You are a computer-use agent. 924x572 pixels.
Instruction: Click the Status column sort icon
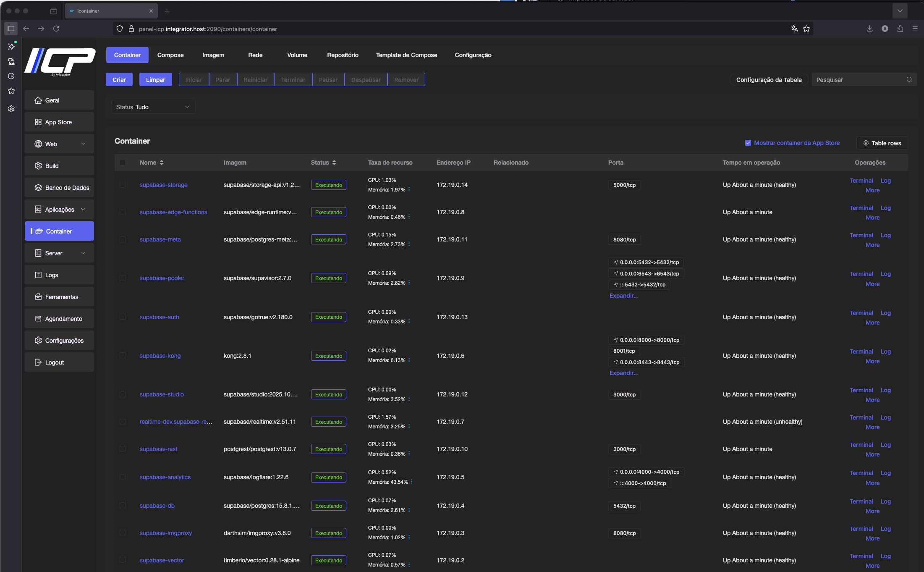(334, 163)
